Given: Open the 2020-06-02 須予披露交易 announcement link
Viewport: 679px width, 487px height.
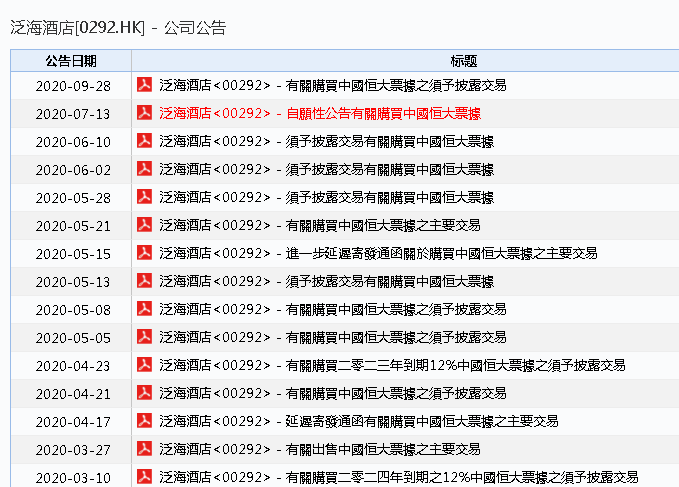Looking at the screenshot, I should click(327, 169).
